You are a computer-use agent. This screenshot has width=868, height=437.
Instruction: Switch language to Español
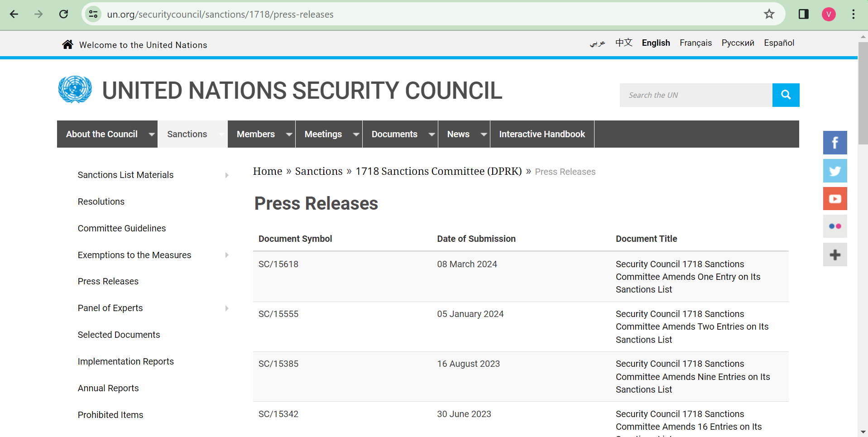pyautogui.click(x=779, y=43)
